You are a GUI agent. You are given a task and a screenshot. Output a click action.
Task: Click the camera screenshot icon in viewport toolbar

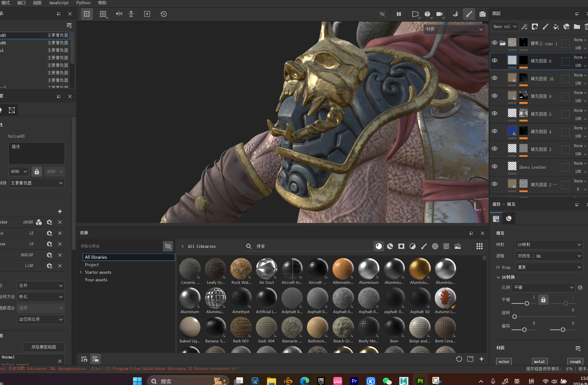(x=482, y=14)
